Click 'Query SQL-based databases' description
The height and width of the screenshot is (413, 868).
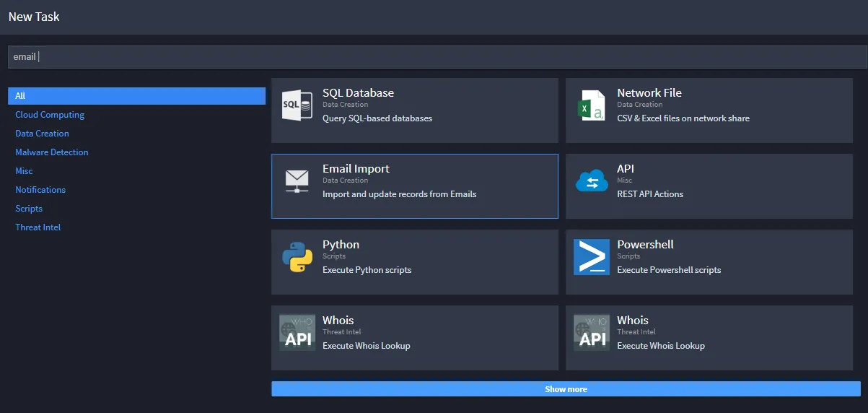pos(377,118)
